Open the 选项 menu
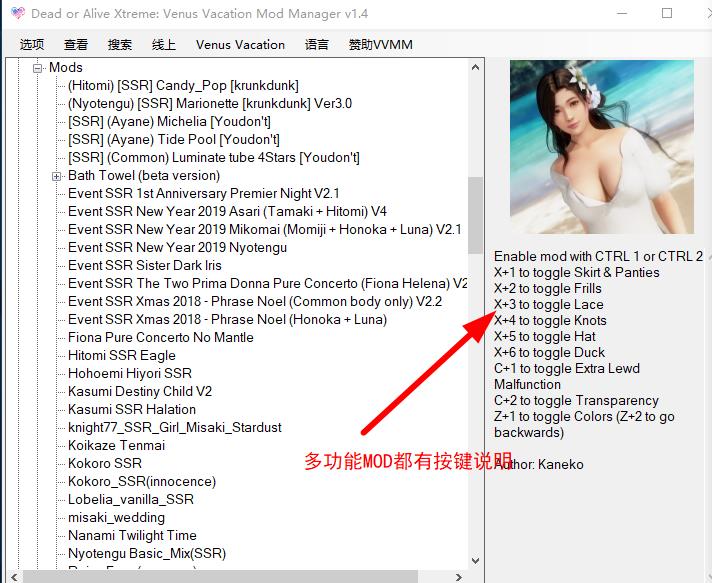This screenshot has height=583, width=712. coord(32,44)
